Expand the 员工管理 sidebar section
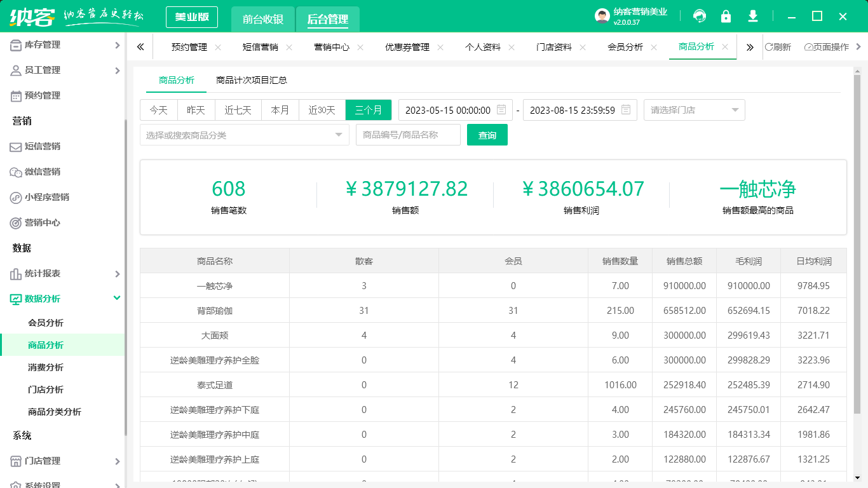 [42, 70]
